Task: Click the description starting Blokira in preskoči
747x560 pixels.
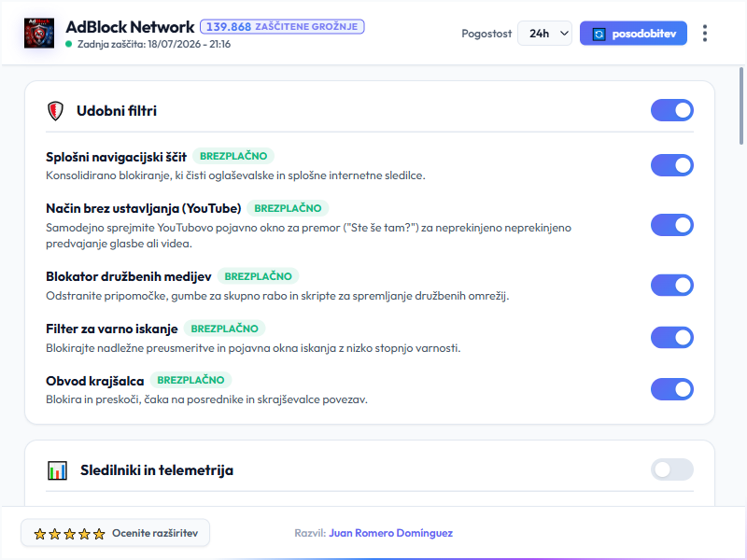Action: point(206,399)
